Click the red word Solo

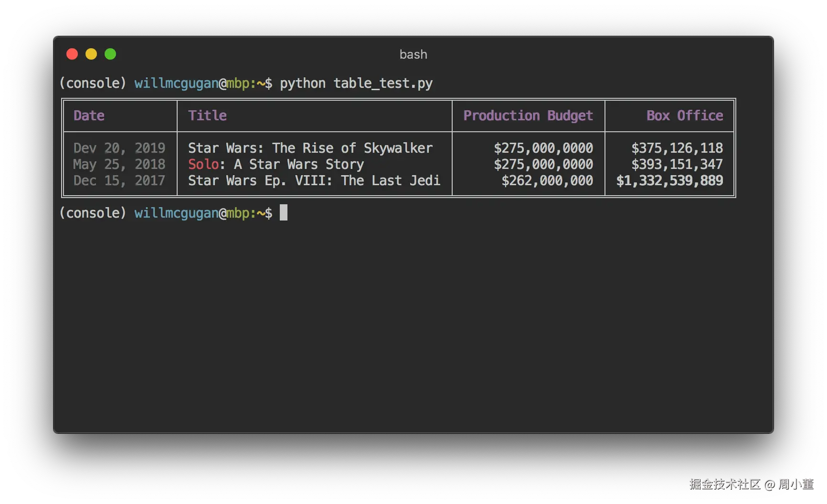(x=203, y=164)
